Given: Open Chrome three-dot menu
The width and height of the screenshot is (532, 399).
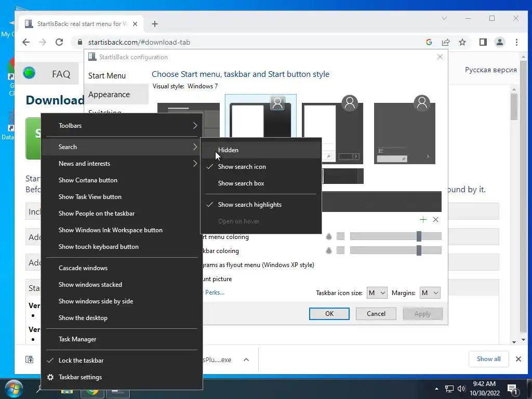Looking at the screenshot, I should tap(516, 42).
